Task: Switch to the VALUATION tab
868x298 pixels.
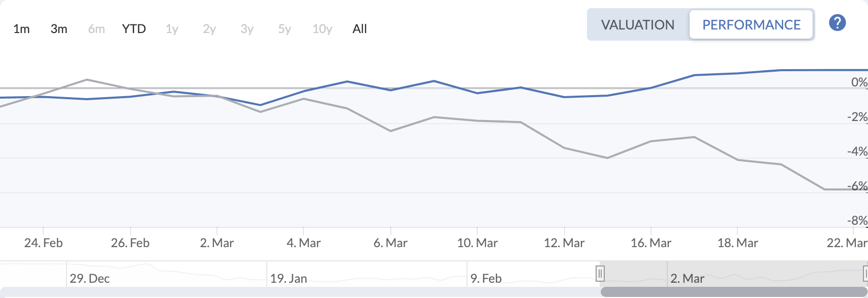Action: point(637,24)
